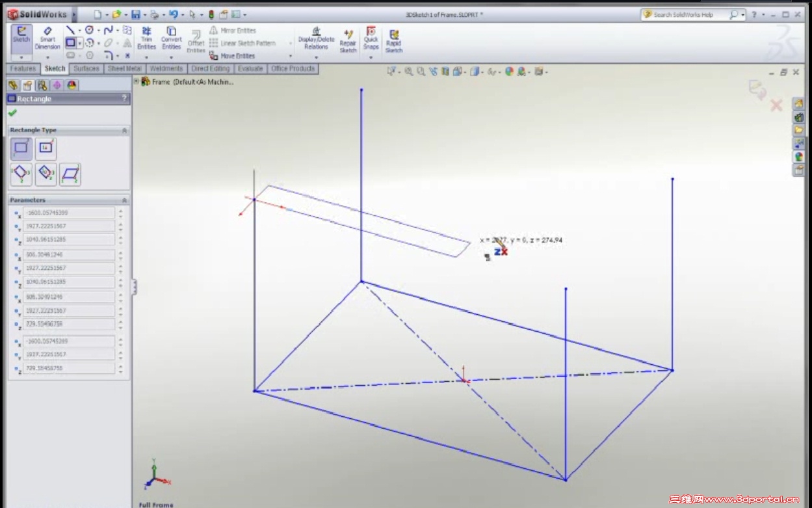Select the Sketch Fillet tool

coord(108,55)
